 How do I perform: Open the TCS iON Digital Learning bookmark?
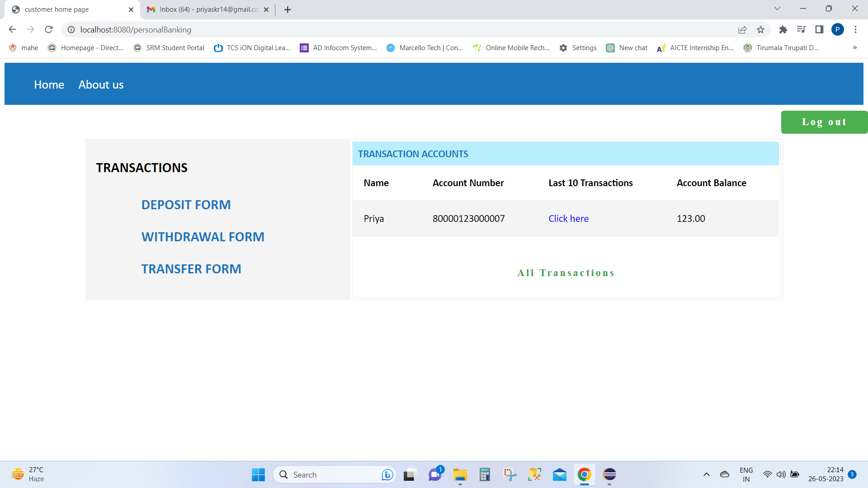click(x=252, y=47)
